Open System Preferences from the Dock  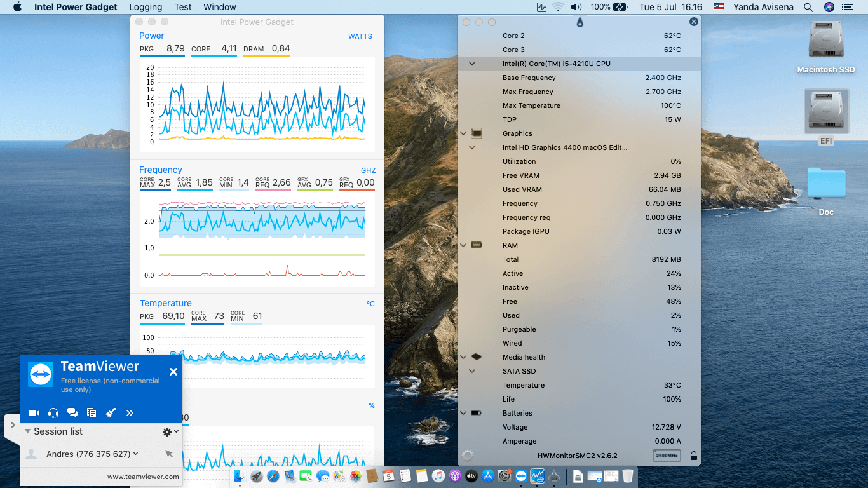[x=505, y=475]
